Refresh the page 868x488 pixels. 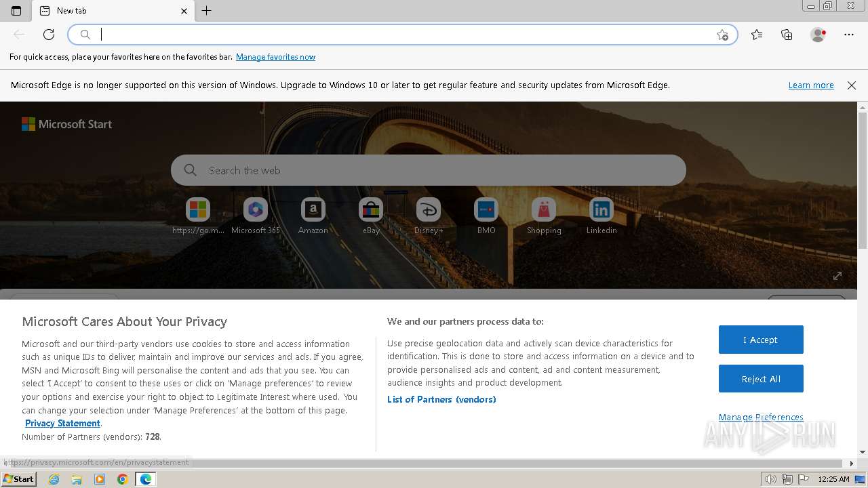tap(49, 35)
